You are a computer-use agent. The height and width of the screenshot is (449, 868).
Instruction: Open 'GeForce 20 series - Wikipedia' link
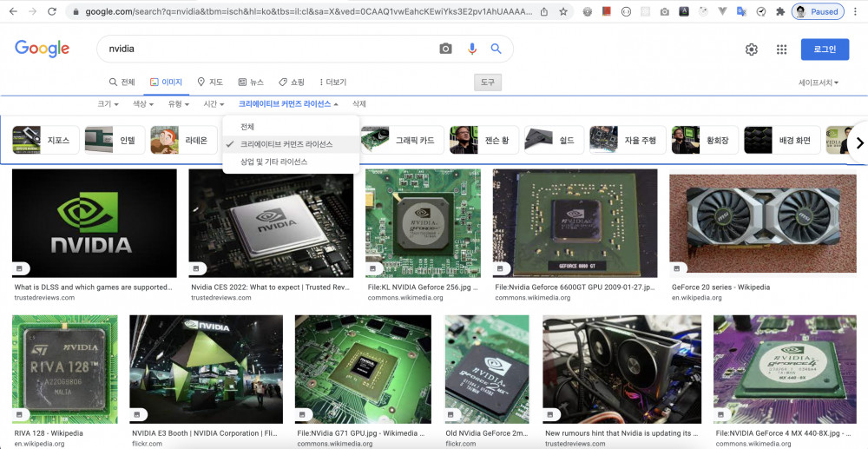tap(720, 287)
